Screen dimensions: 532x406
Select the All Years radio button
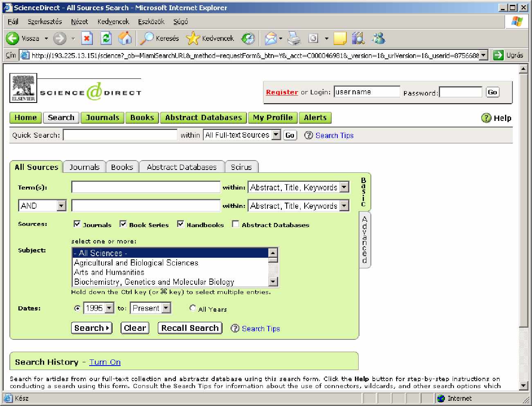click(x=193, y=308)
